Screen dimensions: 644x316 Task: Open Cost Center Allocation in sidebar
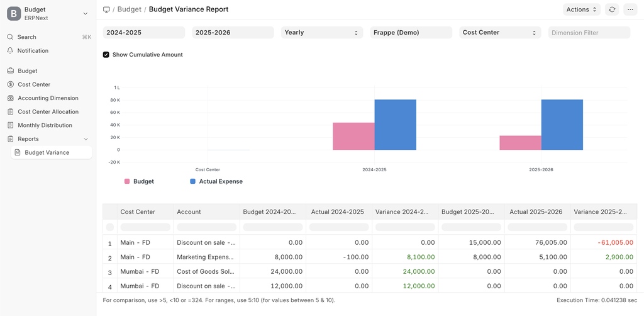pos(48,111)
